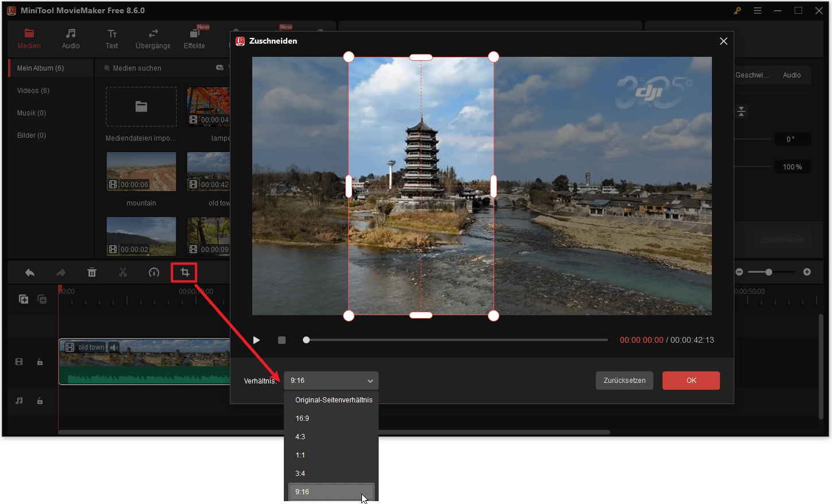Viewport: 832px width, 504px height.
Task: Collapse the Verhältnis ratio dropdown
Action: [370, 381]
